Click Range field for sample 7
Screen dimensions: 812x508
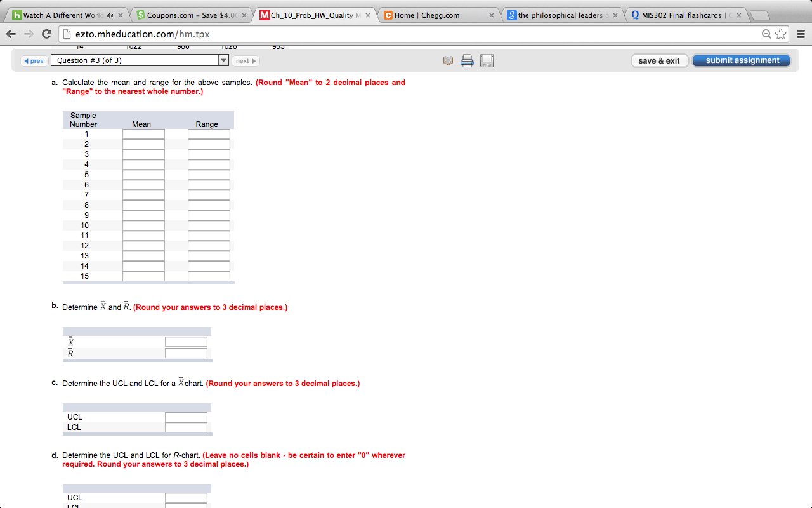(x=209, y=195)
